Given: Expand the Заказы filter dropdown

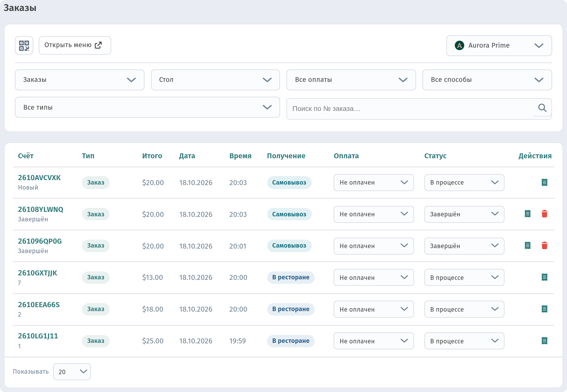Looking at the screenshot, I should click(x=79, y=80).
